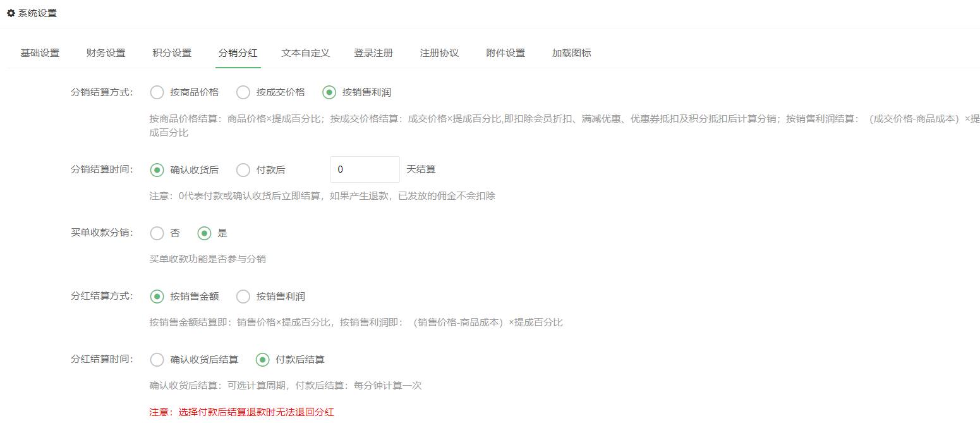Select 付款后 for 分销结算时间

243,170
